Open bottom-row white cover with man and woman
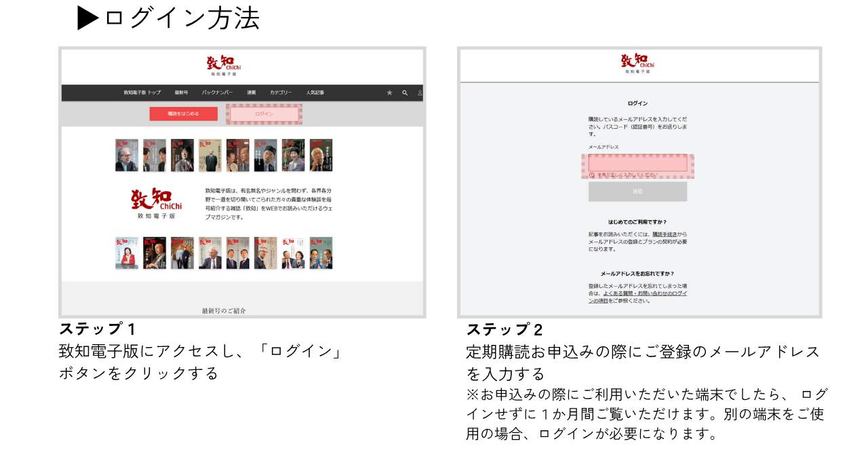This screenshot has width=868, height=454. [x=294, y=253]
